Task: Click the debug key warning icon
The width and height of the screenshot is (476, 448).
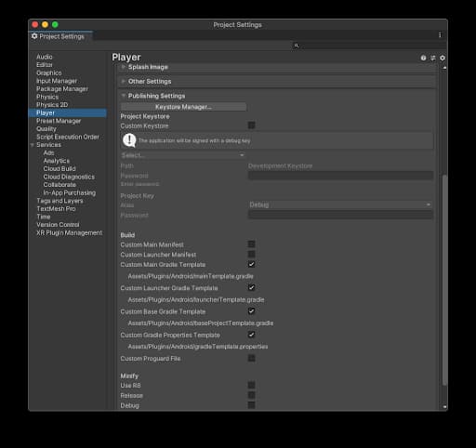Action: coord(129,140)
